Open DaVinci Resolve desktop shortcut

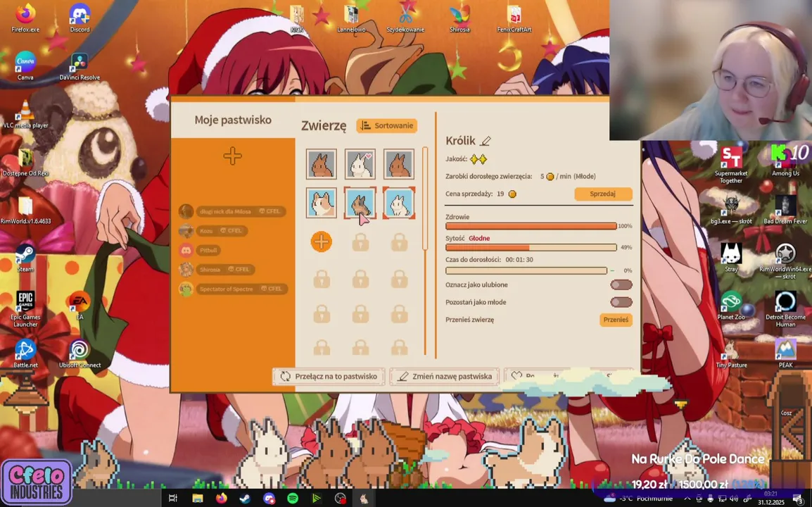coord(80,65)
